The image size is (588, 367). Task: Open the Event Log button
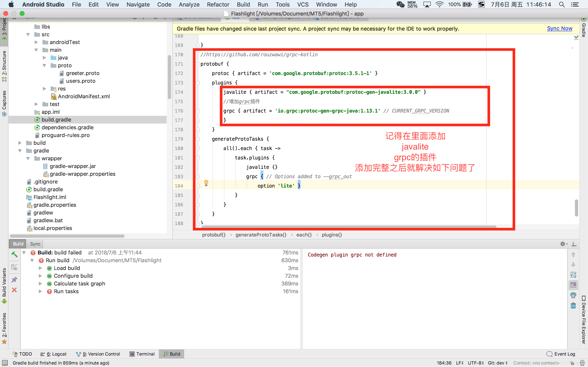561,354
